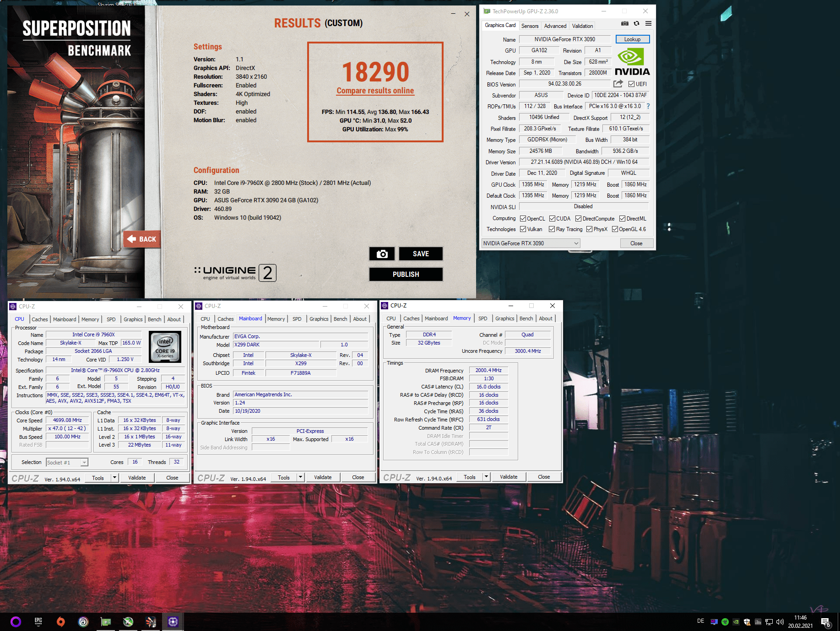
Task: Take a screenshot with the Superposition camera button
Action: coord(382,254)
